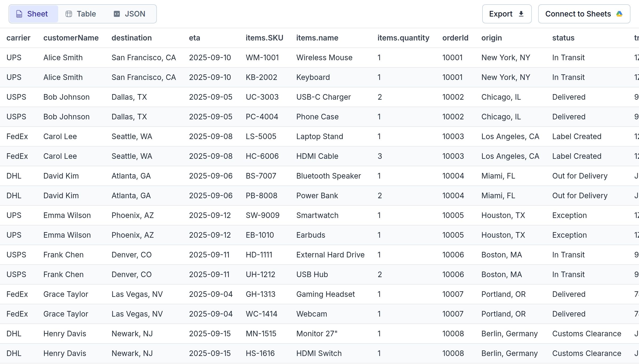This screenshot has width=639, height=364.
Task: Select the HDMI Switch cell
Action: (x=319, y=353)
